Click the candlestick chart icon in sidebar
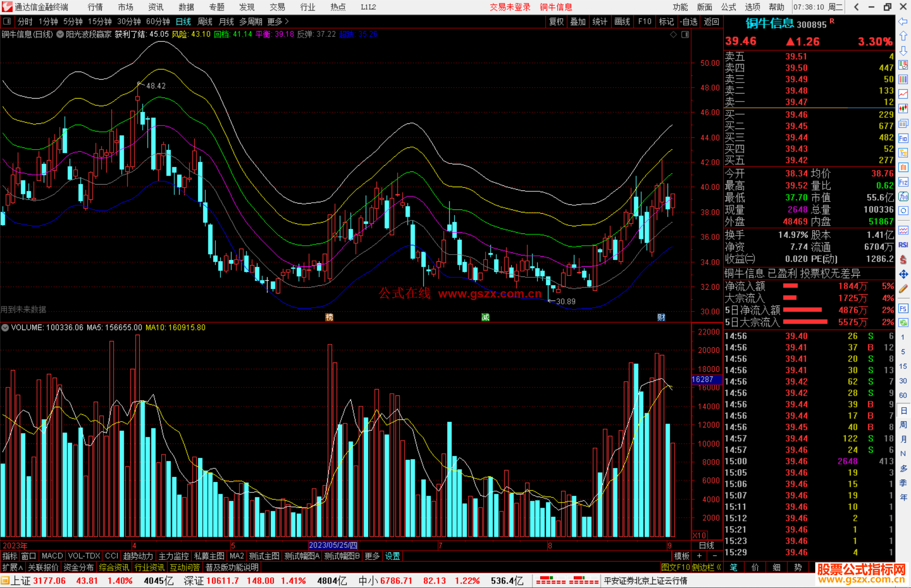911x588 pixels. [903, 108]
